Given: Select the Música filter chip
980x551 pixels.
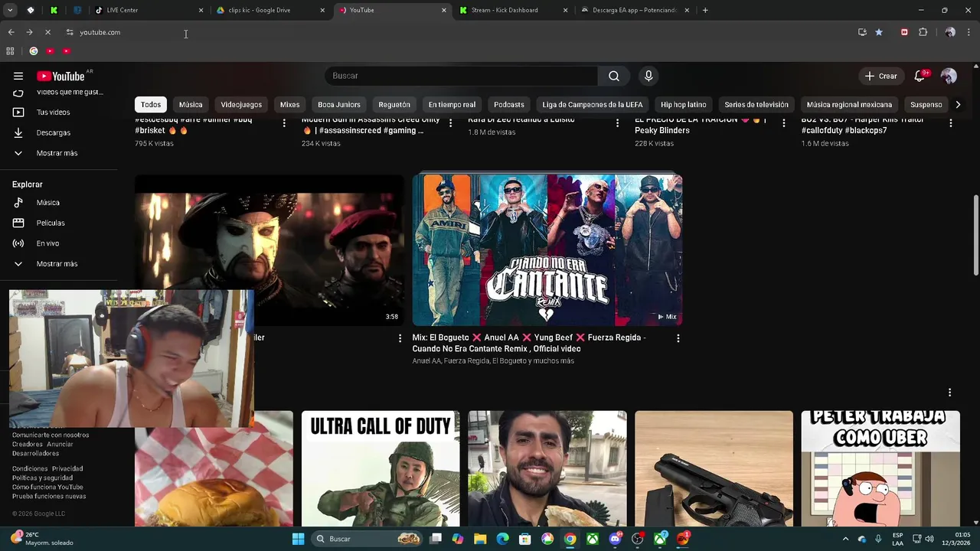Looking at the screenshot, I should [x=191, y=104].
